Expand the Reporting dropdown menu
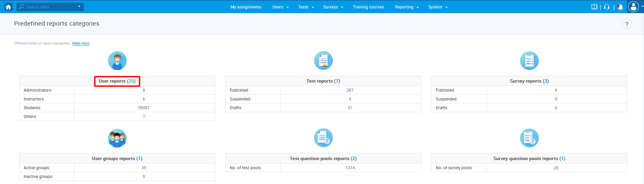The image size is (644, 184). [407, 7]
